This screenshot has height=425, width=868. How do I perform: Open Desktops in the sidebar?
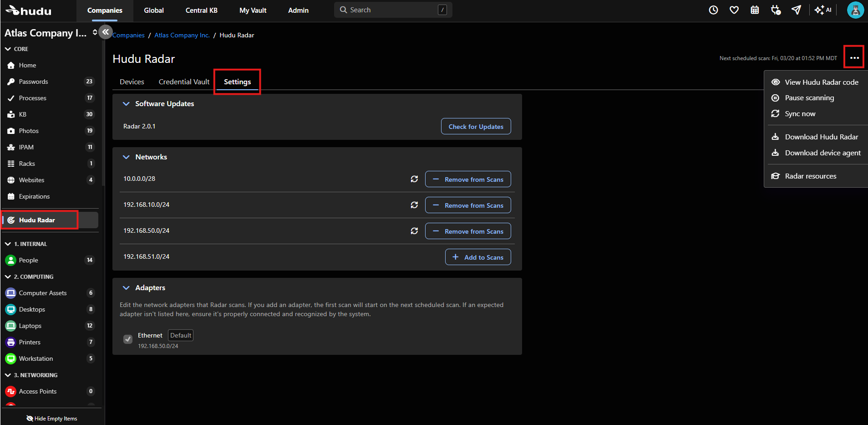50,309
